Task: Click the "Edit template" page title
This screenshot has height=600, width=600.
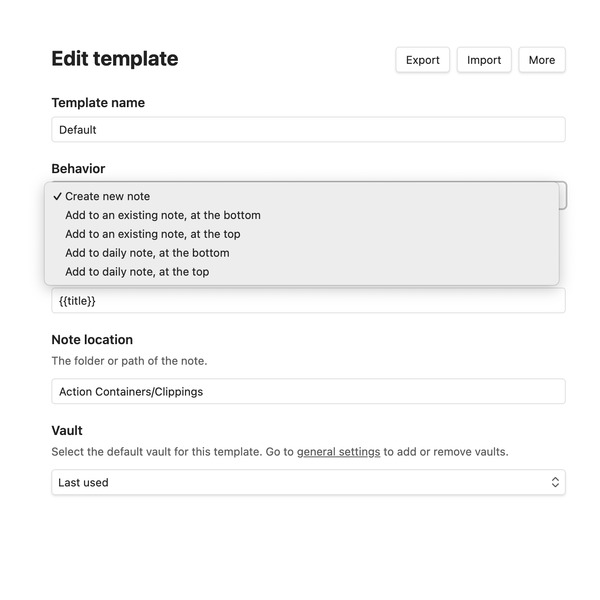Action: pyautogui.click(x=115, y=59)
